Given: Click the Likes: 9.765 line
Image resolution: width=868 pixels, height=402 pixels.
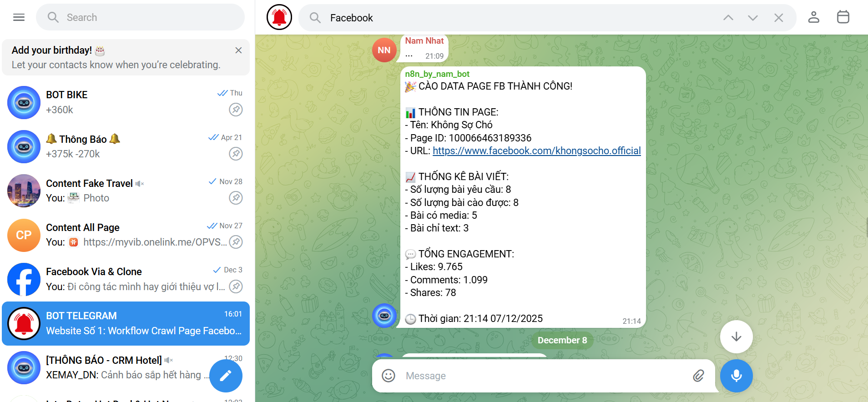Looking at the screenshot, I should (434, 266).
